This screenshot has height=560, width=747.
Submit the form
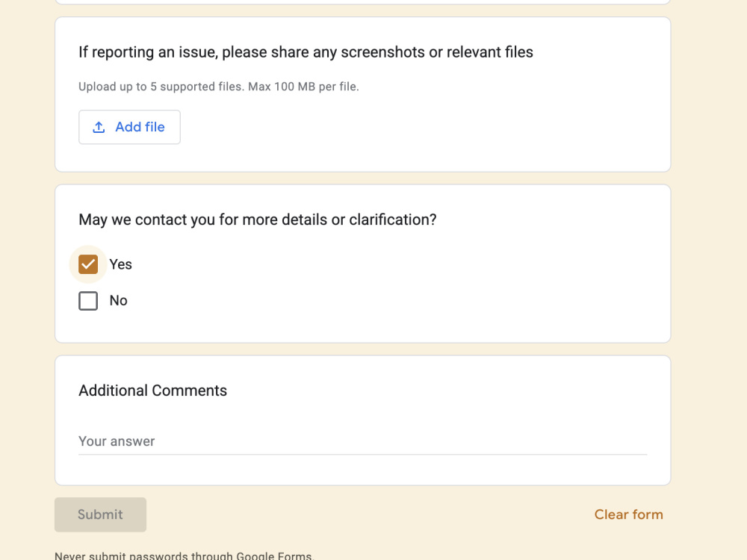point(101,514)
